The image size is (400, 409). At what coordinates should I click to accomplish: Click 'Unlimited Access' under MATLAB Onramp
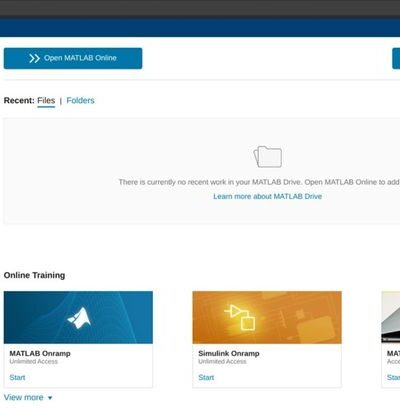click(33, 361)
